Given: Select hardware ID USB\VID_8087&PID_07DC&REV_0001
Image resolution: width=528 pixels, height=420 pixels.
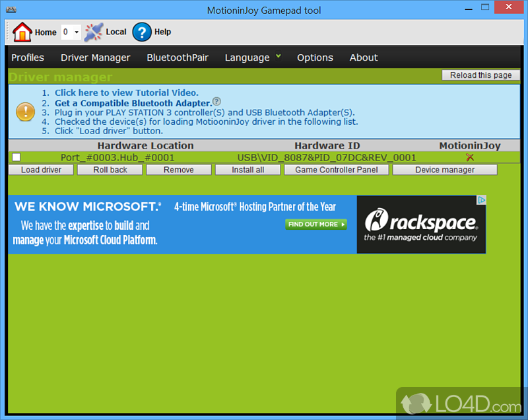Looking at the screenshot, I should click(327, 158).
